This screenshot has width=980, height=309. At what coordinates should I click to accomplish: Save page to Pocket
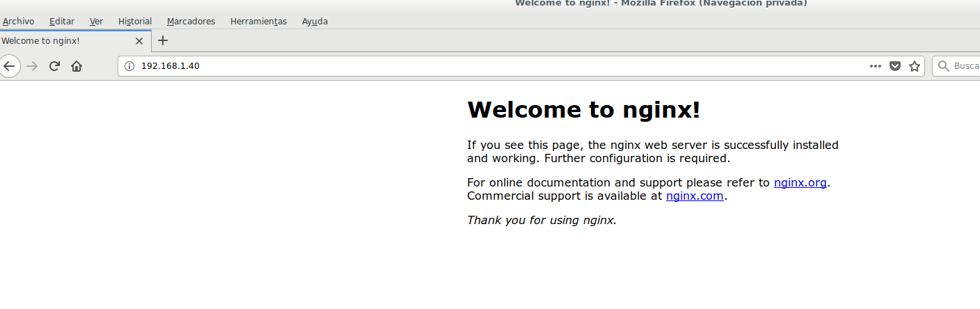pyautogui.click(x=895, y=66)
